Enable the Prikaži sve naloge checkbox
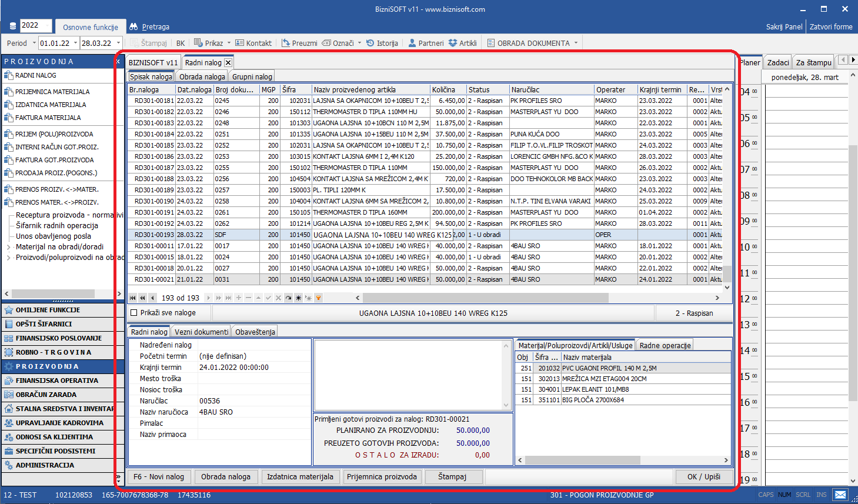 click(x=134, y=313)
